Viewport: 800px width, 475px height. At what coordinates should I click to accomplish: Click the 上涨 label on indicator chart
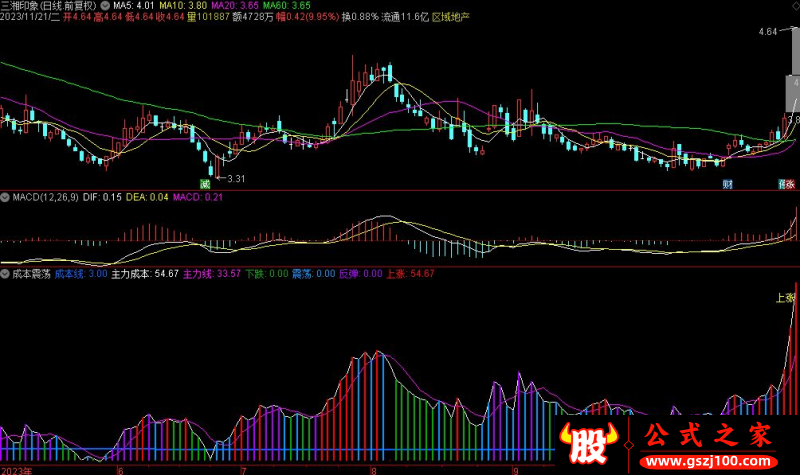[785, 297]
